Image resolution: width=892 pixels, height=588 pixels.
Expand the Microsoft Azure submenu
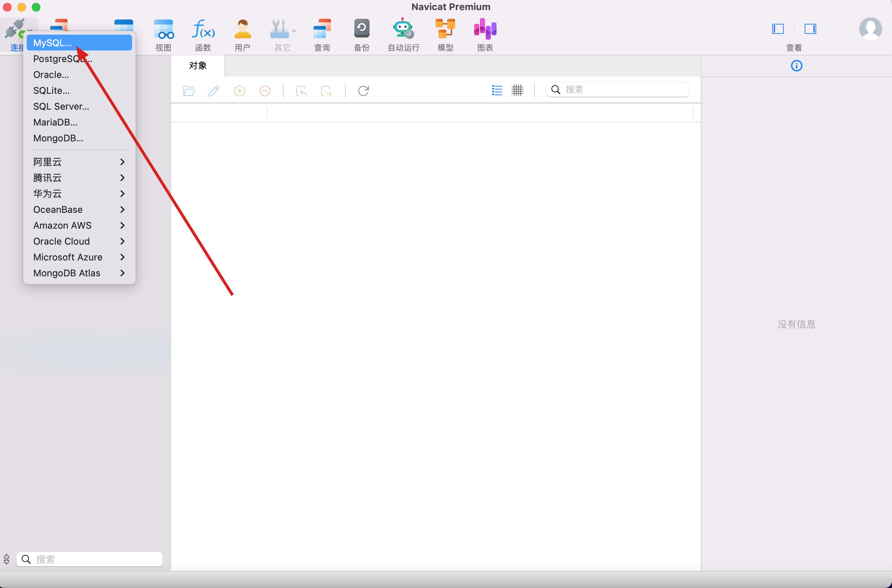click(79, 257)
